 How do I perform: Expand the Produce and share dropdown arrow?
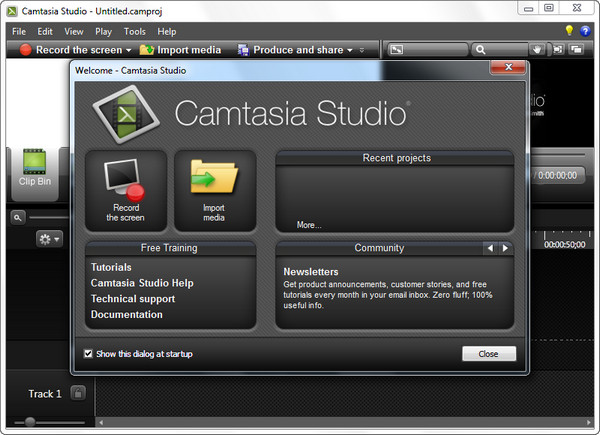click(x=350, y=50)
